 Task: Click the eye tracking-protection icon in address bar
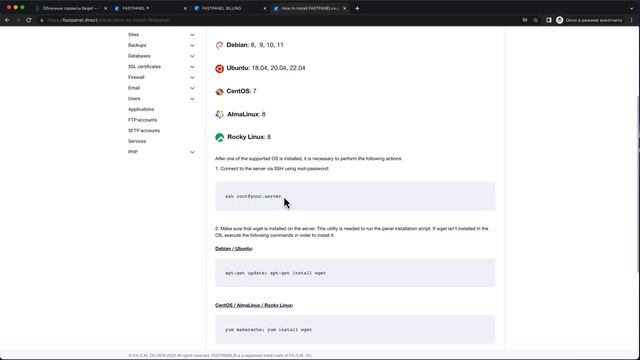tap(525, 20)
